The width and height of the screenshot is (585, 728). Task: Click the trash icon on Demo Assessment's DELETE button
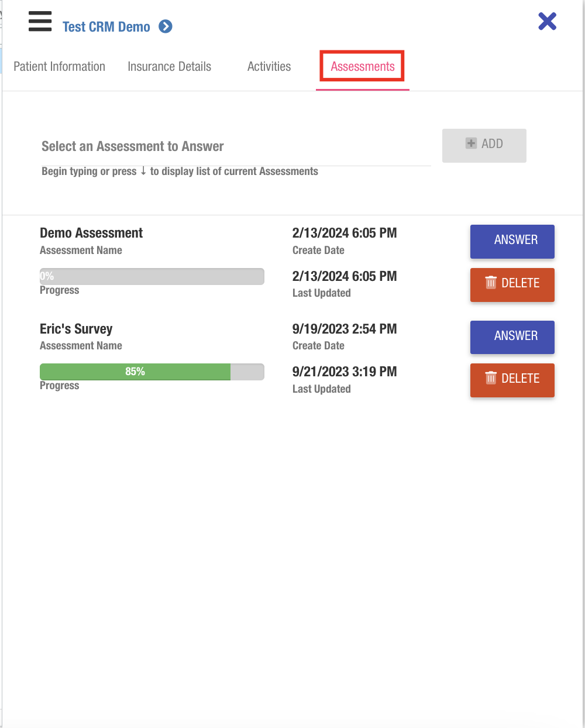491,283
